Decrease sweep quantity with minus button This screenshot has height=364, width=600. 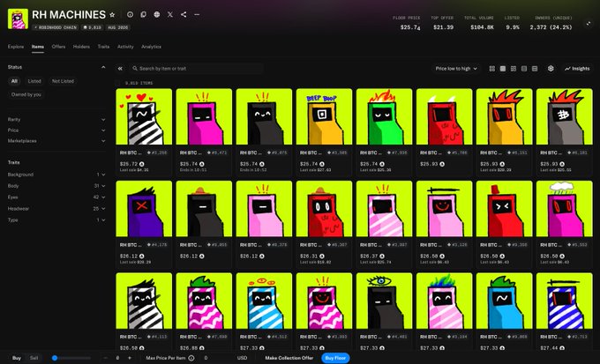106,358
